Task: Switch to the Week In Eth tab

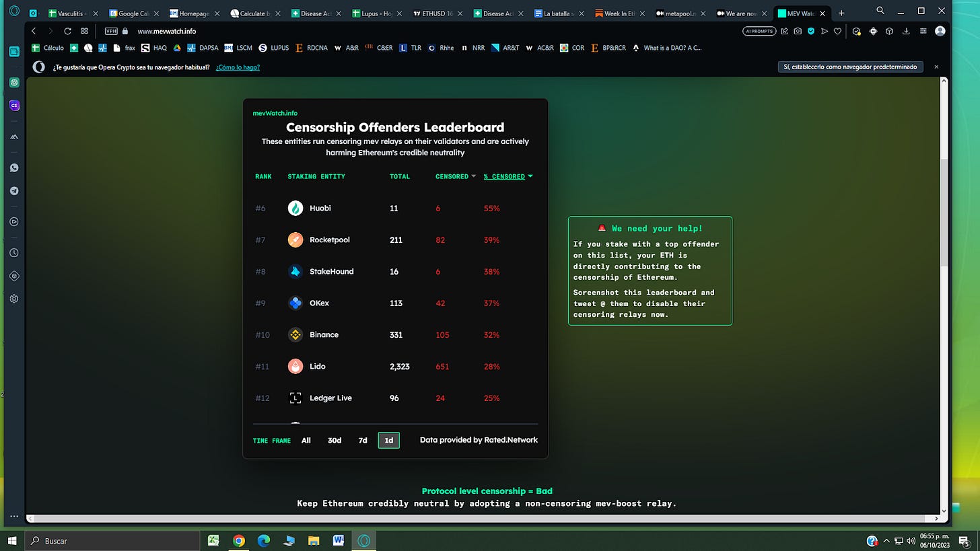Action: pos(619,13)
